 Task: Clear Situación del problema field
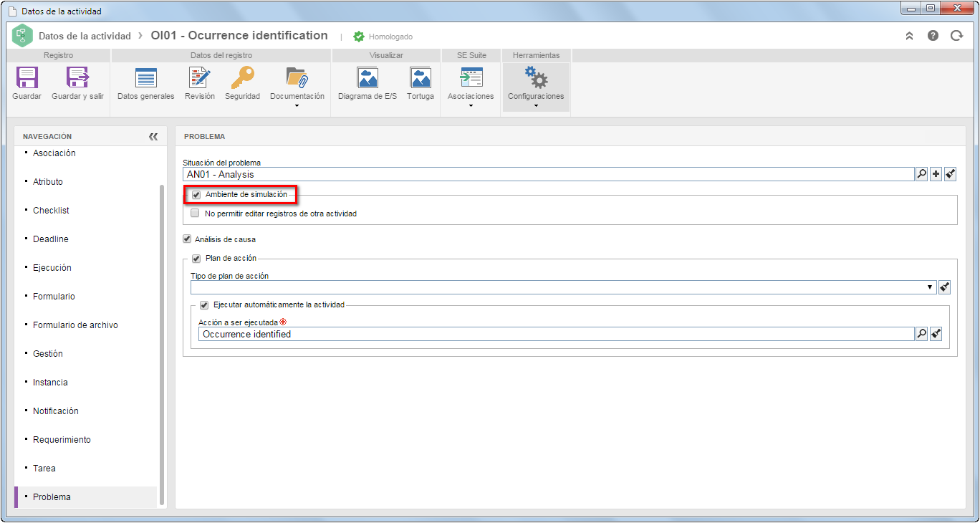pos(951,174)
